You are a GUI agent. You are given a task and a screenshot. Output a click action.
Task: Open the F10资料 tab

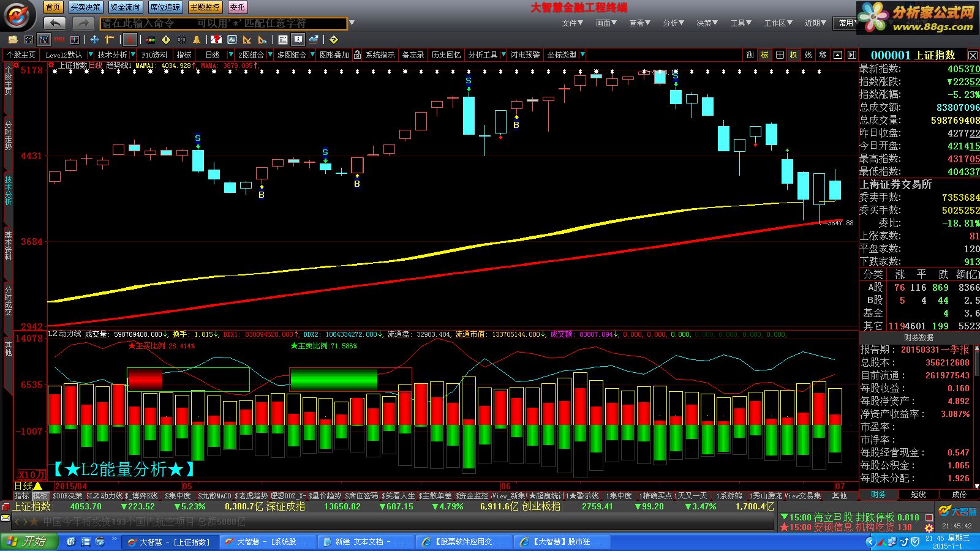tap(154, 55)
